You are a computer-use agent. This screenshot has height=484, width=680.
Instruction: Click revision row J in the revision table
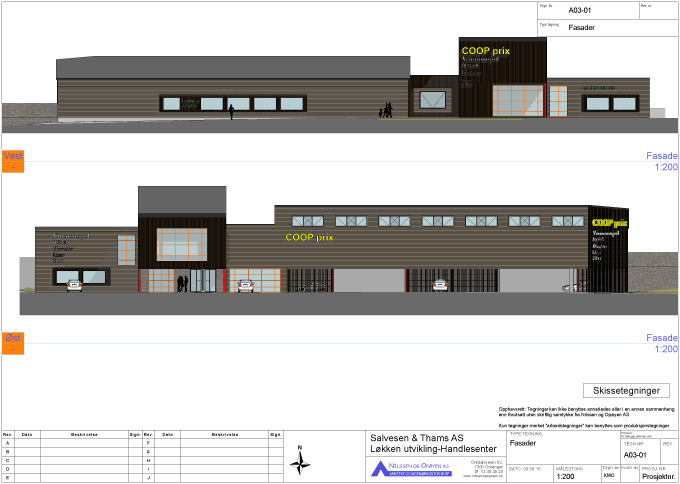[213, 478]
